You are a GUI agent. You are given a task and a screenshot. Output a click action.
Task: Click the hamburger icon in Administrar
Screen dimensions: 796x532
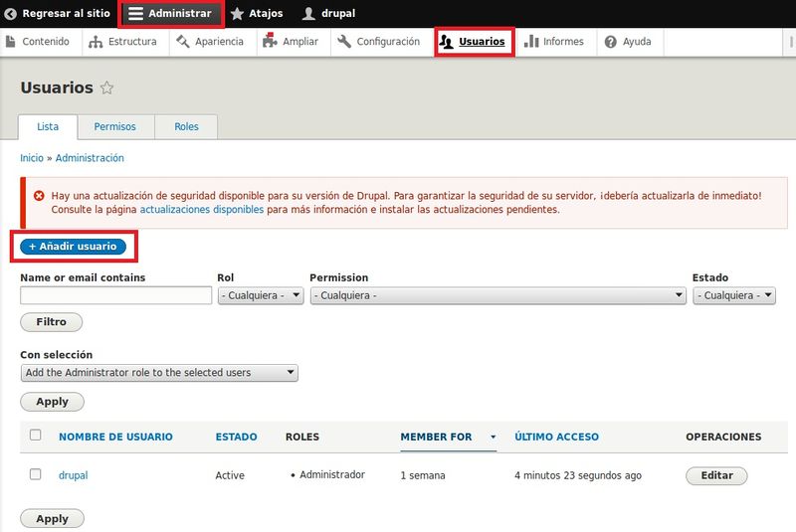point(135,13)
